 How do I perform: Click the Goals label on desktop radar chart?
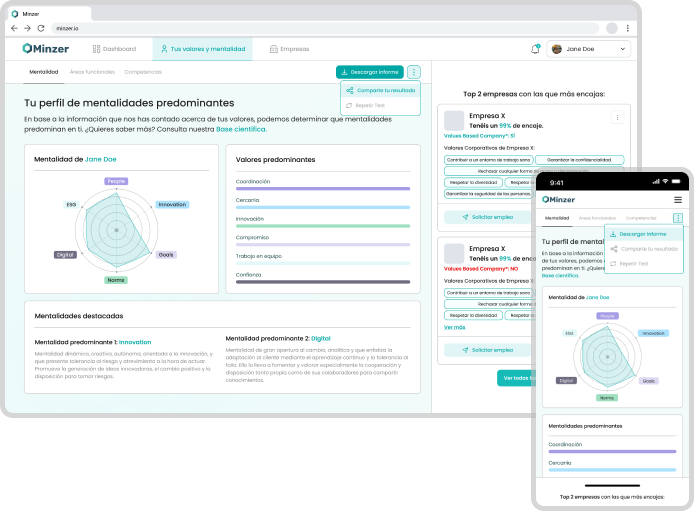[x=166, y=255]
